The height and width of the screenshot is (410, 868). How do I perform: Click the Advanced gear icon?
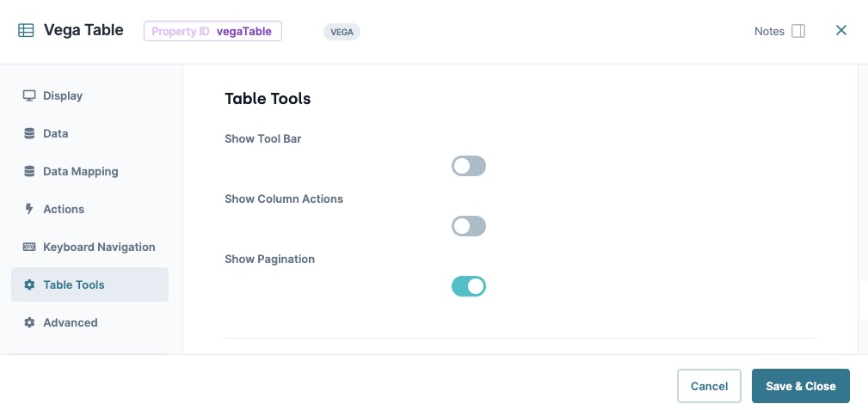[29, 322]
